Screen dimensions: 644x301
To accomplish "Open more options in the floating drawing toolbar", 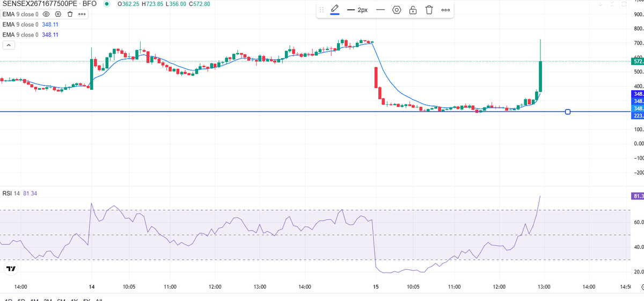I will [x=445, y=10].
